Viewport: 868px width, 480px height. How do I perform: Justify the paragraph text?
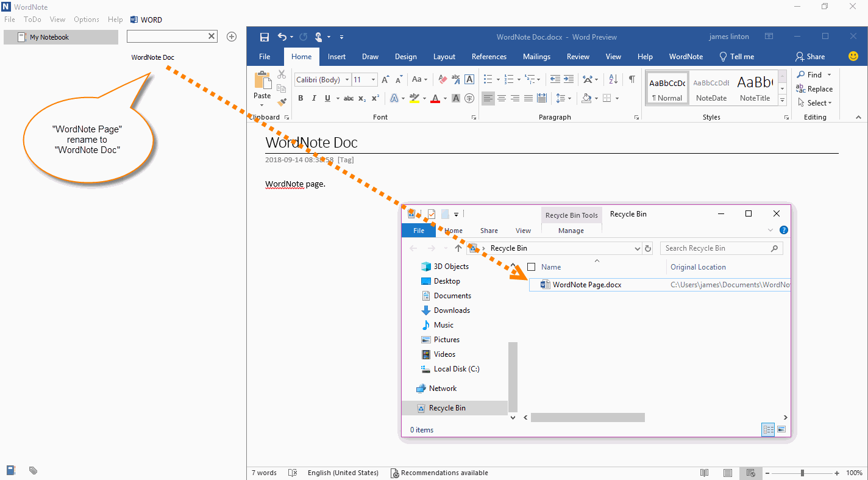click(528, 98)
